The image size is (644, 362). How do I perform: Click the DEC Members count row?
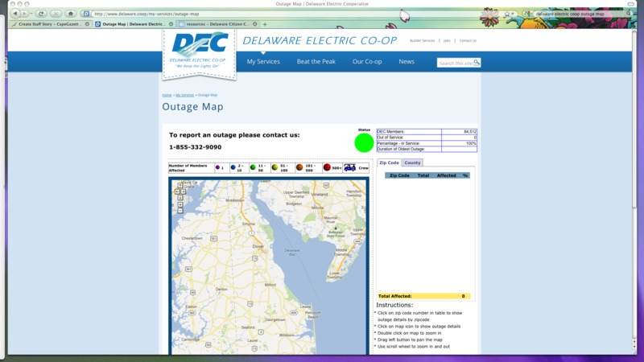point(427,132)
